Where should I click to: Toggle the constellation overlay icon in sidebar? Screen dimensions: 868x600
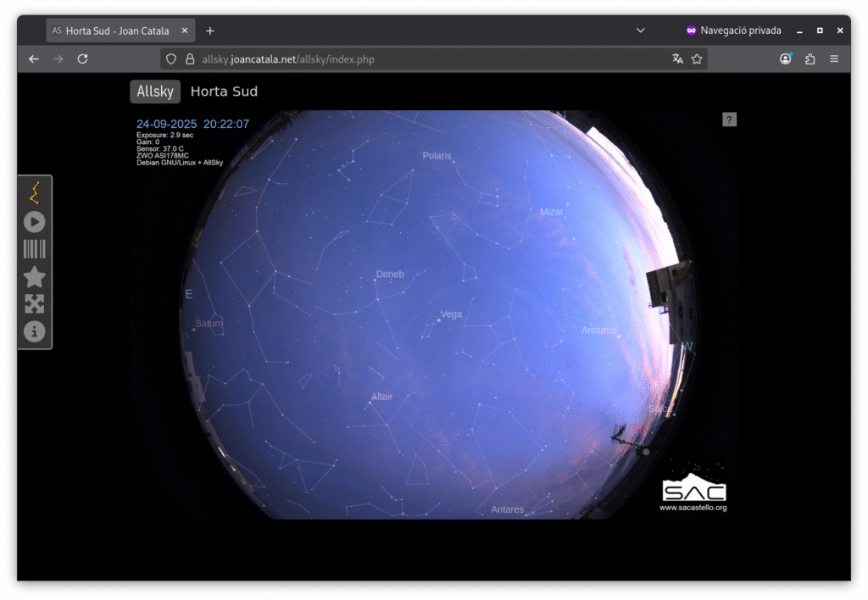(x=35, y=193)
